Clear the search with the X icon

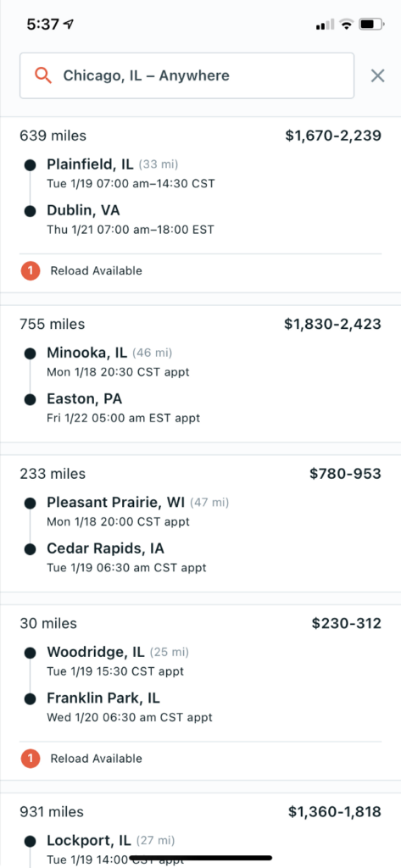[378, 75]
